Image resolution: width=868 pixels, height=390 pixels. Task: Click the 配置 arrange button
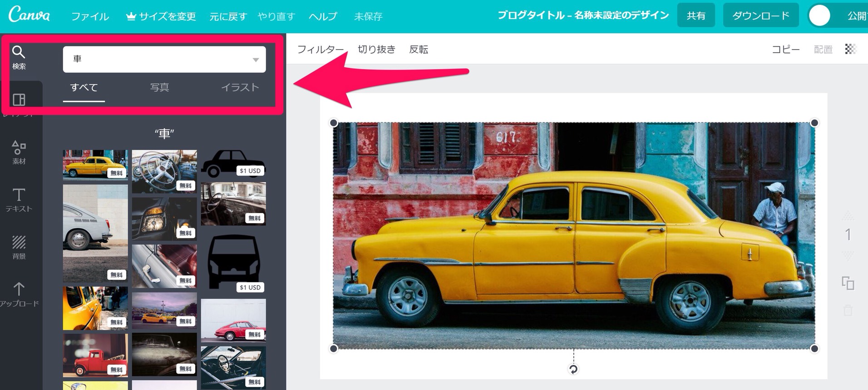coord(823,49)
